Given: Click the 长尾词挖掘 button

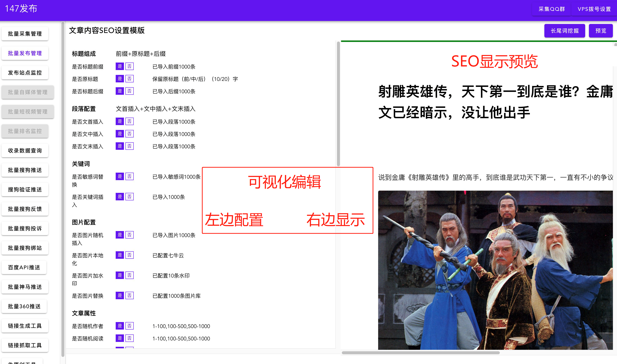Looking at the screenshot, I should 565,30.
